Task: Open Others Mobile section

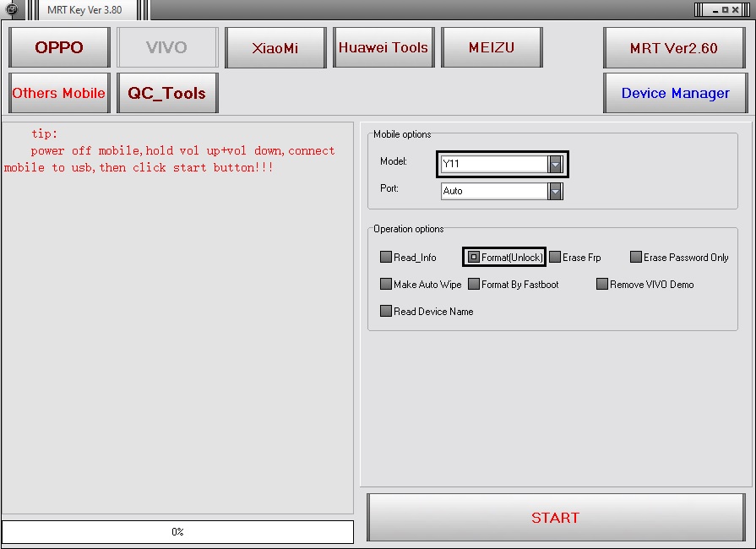Action: (59, 93)
